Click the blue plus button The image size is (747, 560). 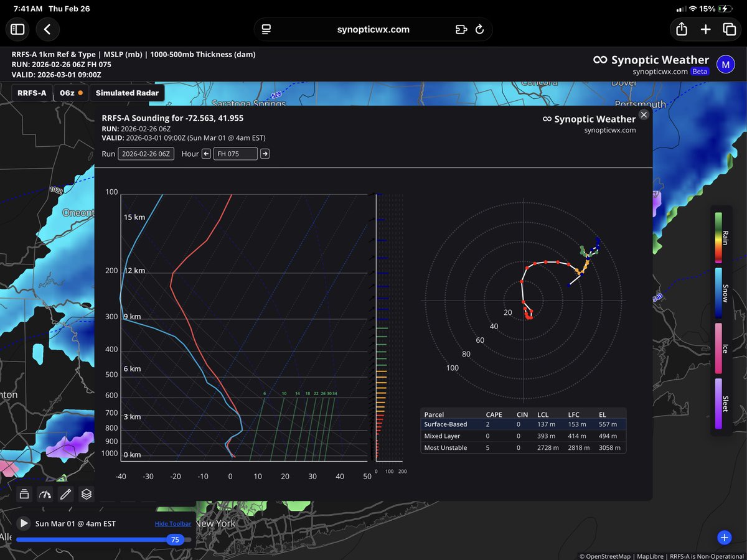pos(723,538)
